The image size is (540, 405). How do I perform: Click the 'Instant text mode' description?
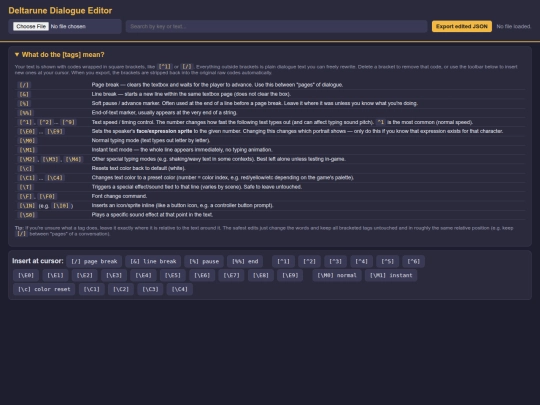point(182,150)
